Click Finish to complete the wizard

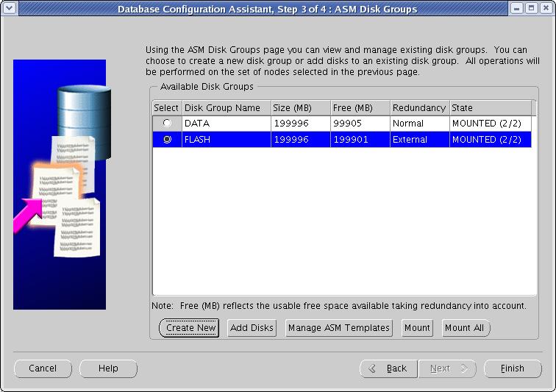513,368
